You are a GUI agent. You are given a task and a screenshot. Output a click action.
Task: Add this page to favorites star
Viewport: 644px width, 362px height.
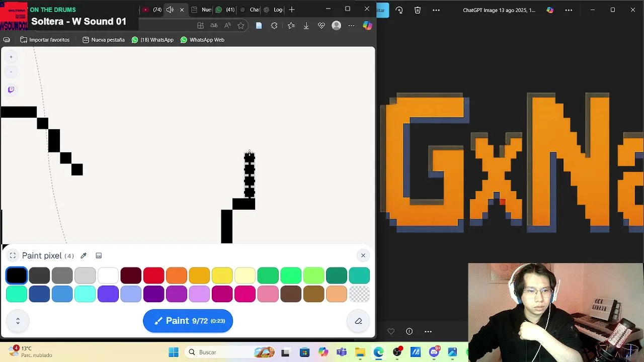point(241,26)
